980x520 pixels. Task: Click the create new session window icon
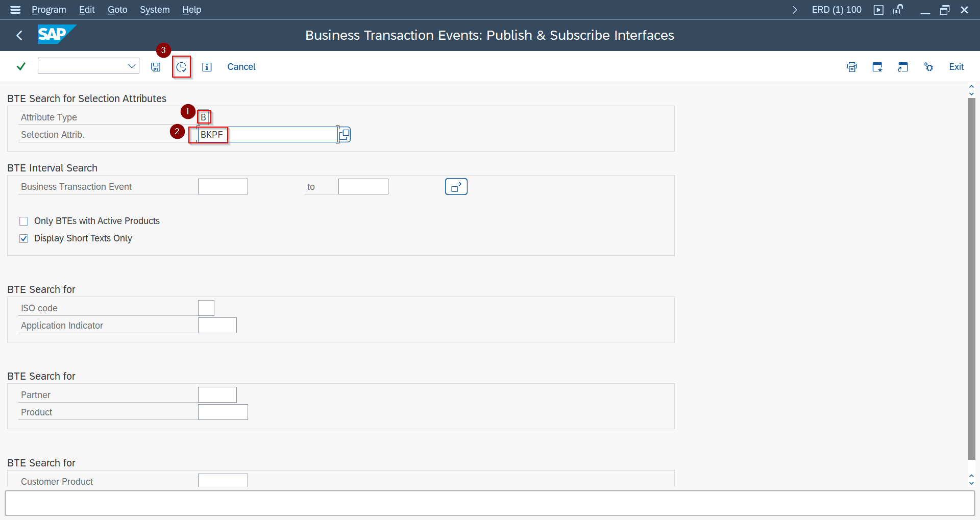click(877, 67)
